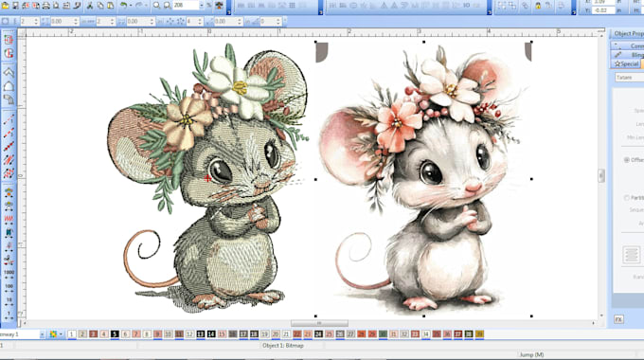Paste from clipboard using the Paste icon
The height and width of the screenshot is (360, 644).
tap(111, 6)
